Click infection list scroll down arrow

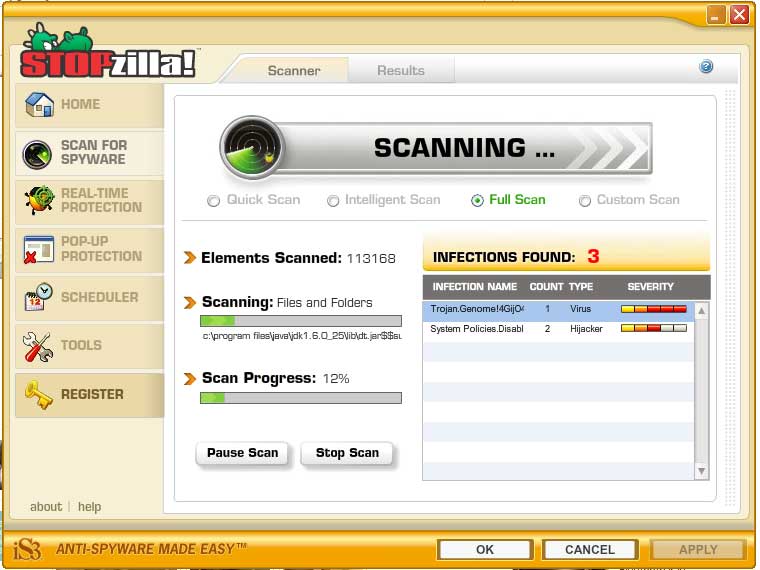coord(701,471)
